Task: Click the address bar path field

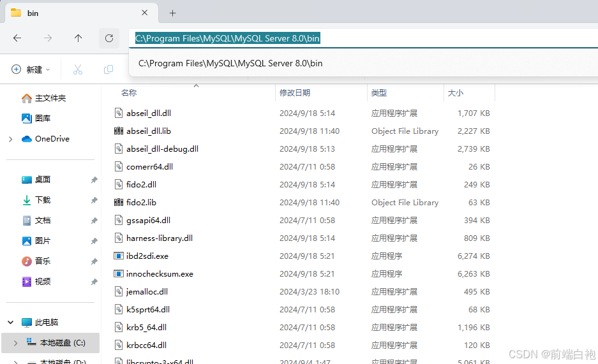Action: 363,38
